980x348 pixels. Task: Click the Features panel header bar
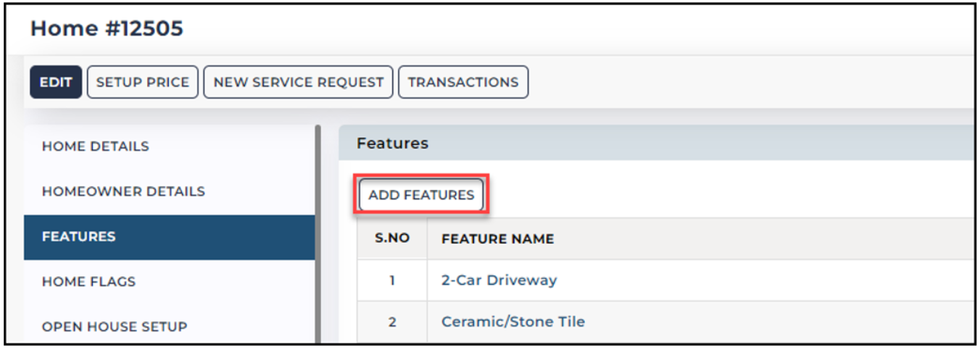pyautogui.click(x=657, y=144)
